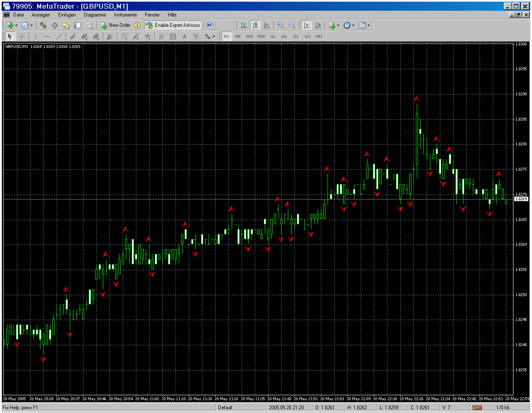This screenshot has height=413, width=532.
Task: Draw a vertical line tool
Action: point(36,36)
